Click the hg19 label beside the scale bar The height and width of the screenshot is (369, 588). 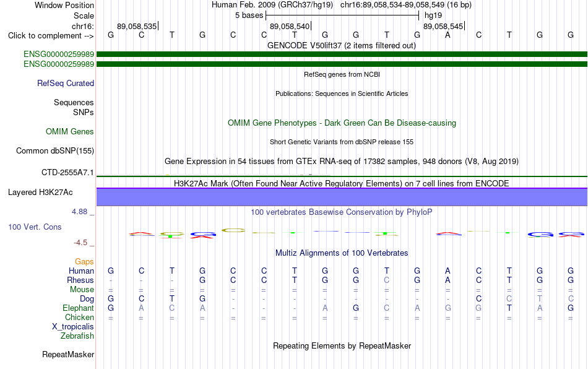(433, 15)
